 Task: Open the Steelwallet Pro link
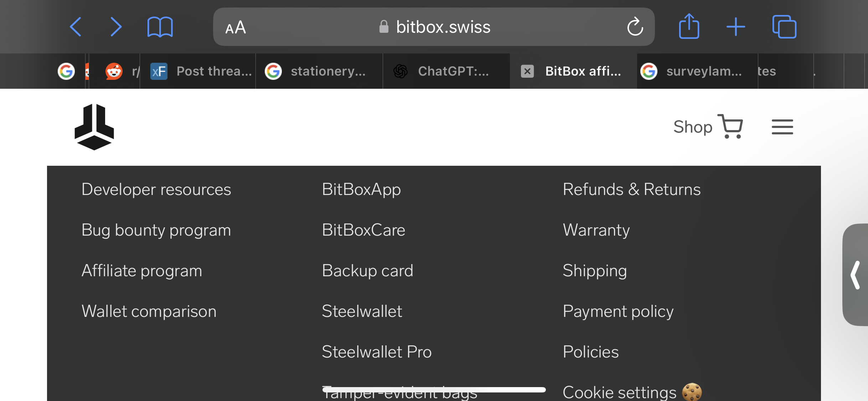tap(377, 352)
